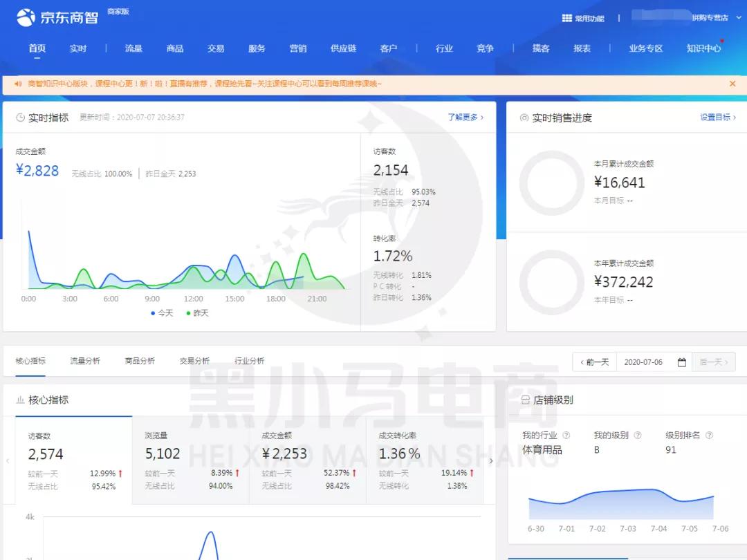Switch to the 流量分析 tab
The image size is (747, 560).
click(84, 360)
